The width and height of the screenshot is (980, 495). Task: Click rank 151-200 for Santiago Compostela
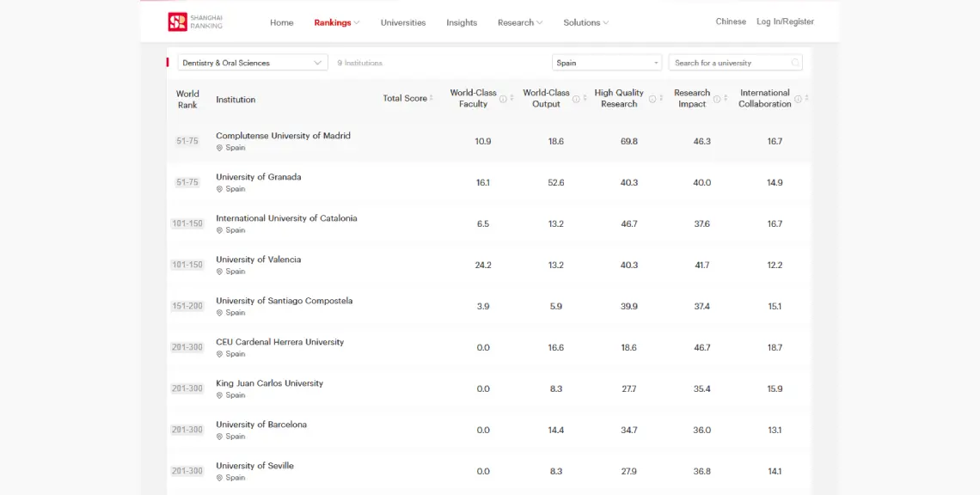point(187,306)
